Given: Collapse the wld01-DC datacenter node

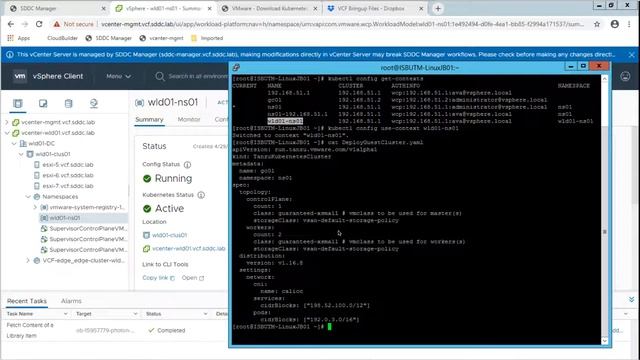Looking at the screenshot, I should click(x=14, y=143).
